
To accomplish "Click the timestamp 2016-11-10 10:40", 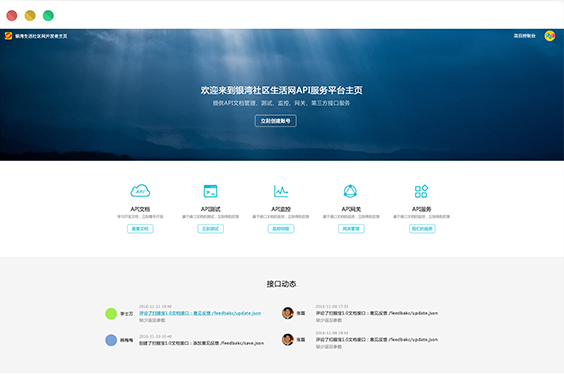I will [x=155, y=336].
